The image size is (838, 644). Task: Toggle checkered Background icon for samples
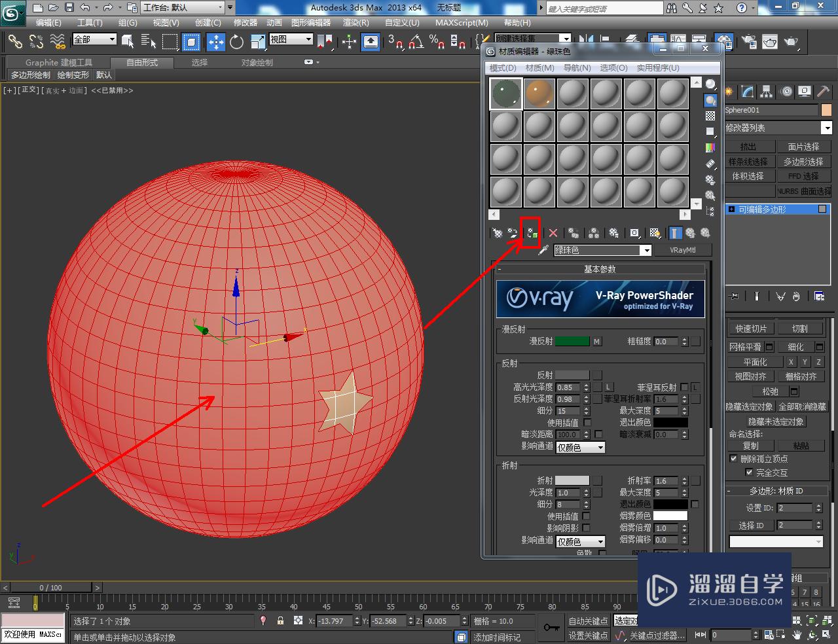coord(710,116)
